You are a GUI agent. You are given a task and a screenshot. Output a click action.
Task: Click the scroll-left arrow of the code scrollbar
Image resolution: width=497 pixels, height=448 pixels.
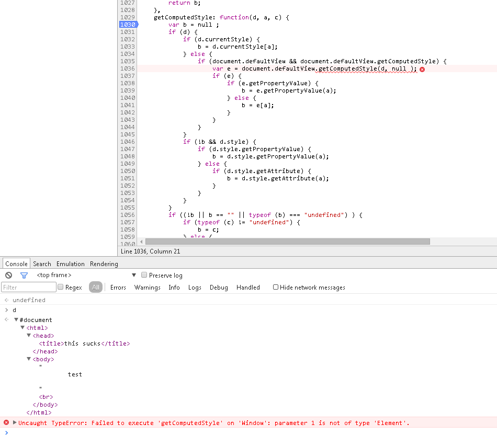pos(141,242)
